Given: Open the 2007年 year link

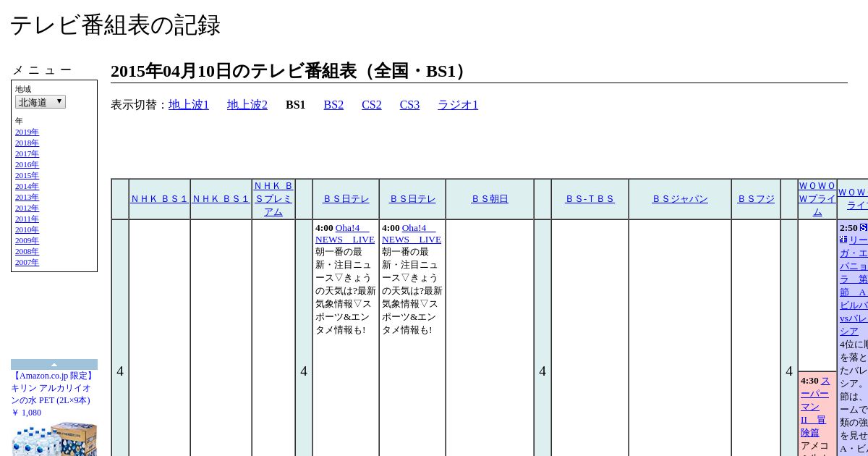Looking at the screenshot, I should [27, 263].
